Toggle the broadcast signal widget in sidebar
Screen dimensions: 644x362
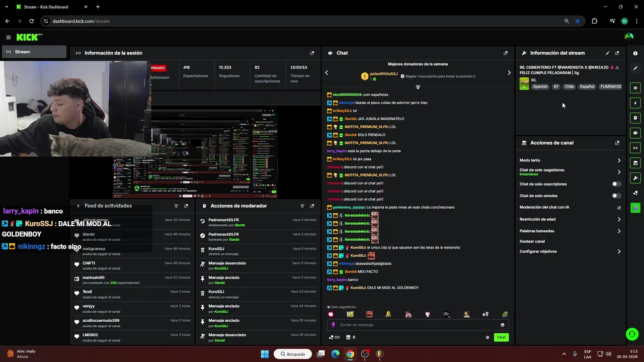pos(635,148)
